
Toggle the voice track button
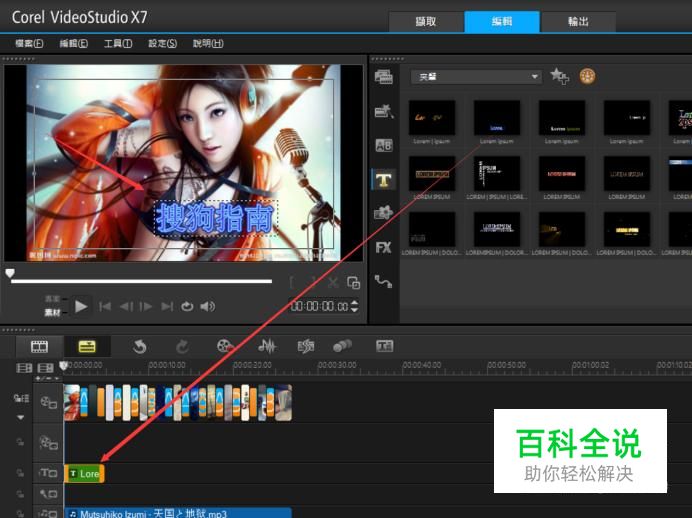point(48,494)
